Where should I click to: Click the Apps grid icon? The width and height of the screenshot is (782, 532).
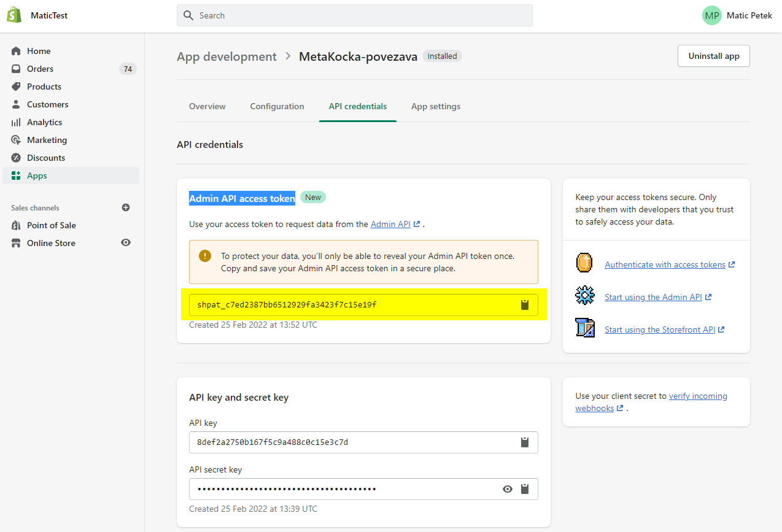(x=16, y=175)
